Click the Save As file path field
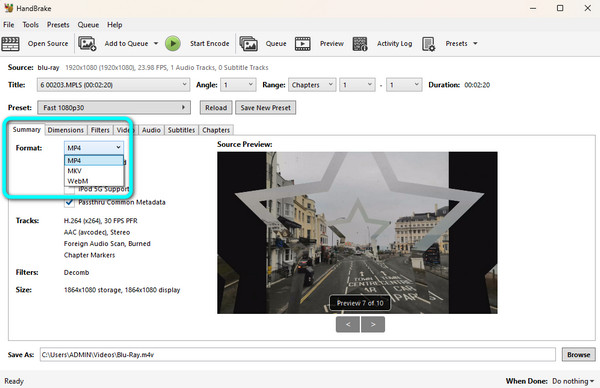This screenshot has width=600, height=388. pyautogui.click(x=297, y=355)
